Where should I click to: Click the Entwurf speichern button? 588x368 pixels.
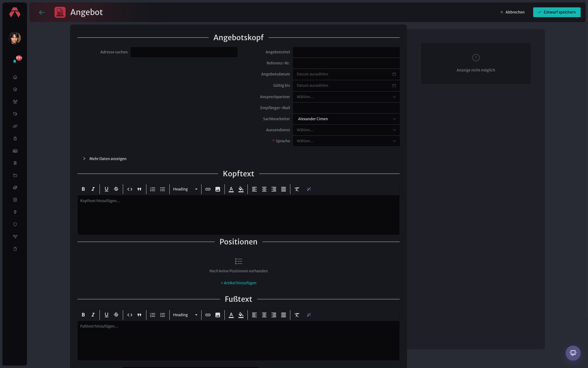pos(557,12)
